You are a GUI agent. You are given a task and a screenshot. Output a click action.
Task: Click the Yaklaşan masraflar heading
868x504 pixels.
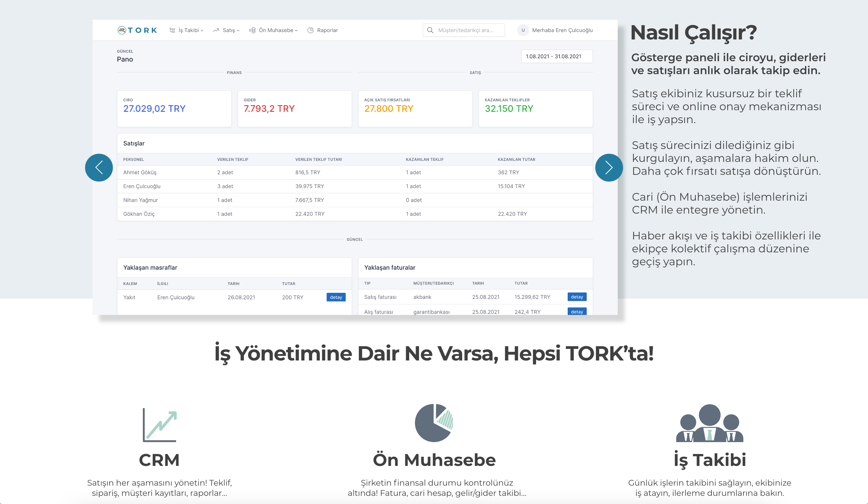(x=150, y=268)
